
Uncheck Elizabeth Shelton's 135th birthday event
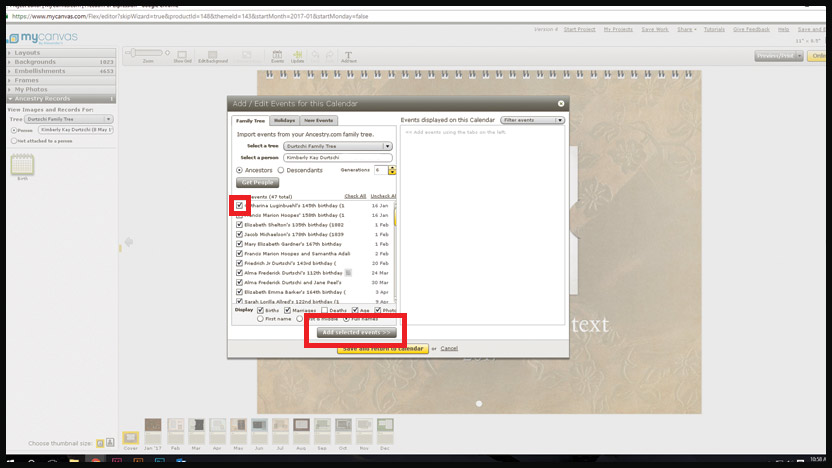[x=239, y=224]
